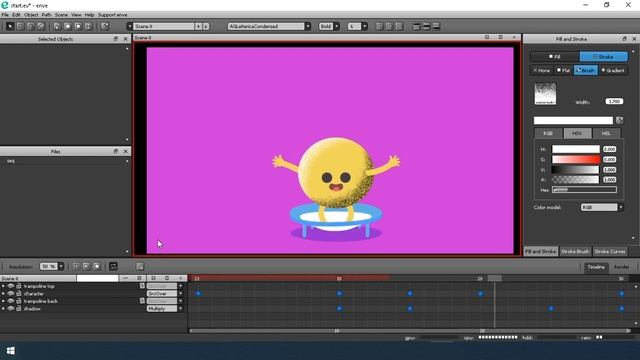Image resolution: width=640 pixels, height=360 pixels.
Task: Expand the character layer
Action: 3,293
